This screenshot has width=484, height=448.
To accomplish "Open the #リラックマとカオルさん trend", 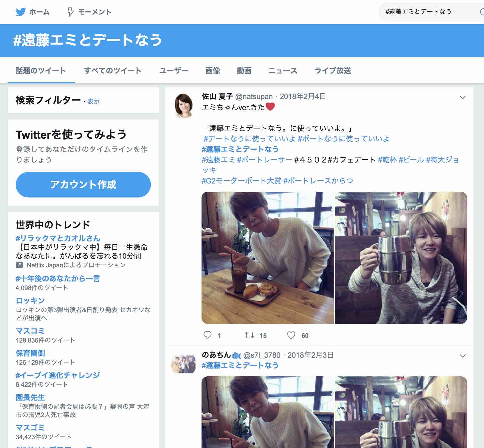I will pyautogui.click(x=58, y=238).
